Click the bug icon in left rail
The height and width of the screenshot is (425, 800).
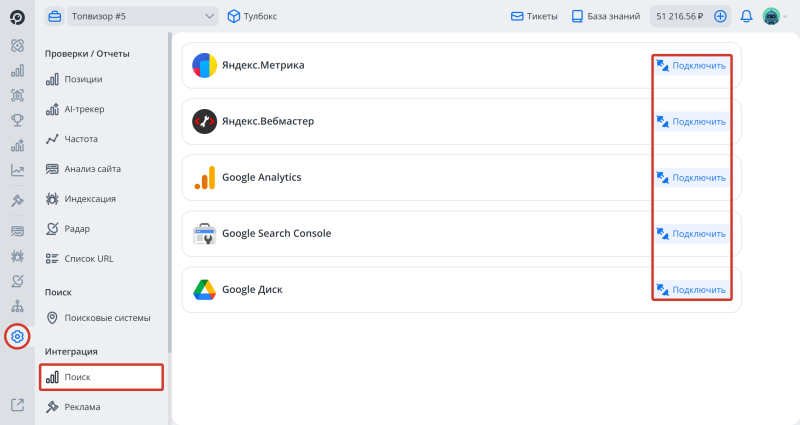[17, 256]
